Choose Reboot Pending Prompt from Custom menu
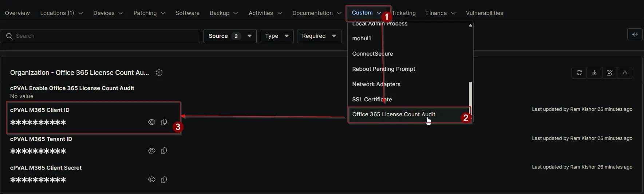The image size is (644, 194). click(x=383, y=69)
